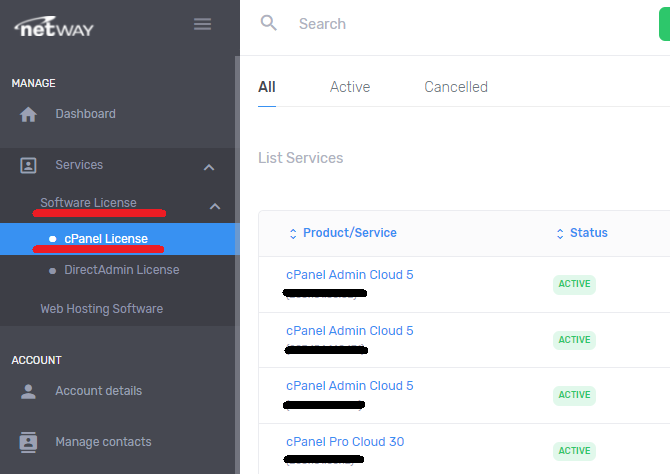
Task: Click the search magnifier icon
Action: point(268,23)
